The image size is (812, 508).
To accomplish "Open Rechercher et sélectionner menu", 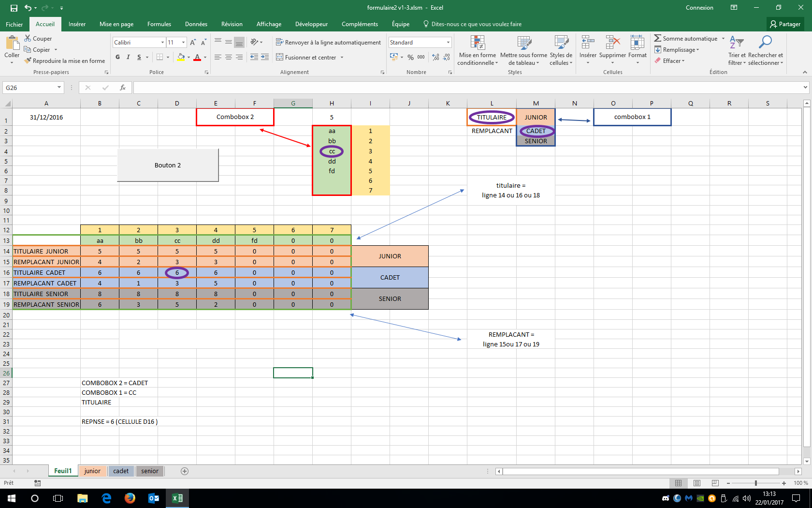I will [x=766, y=50].
